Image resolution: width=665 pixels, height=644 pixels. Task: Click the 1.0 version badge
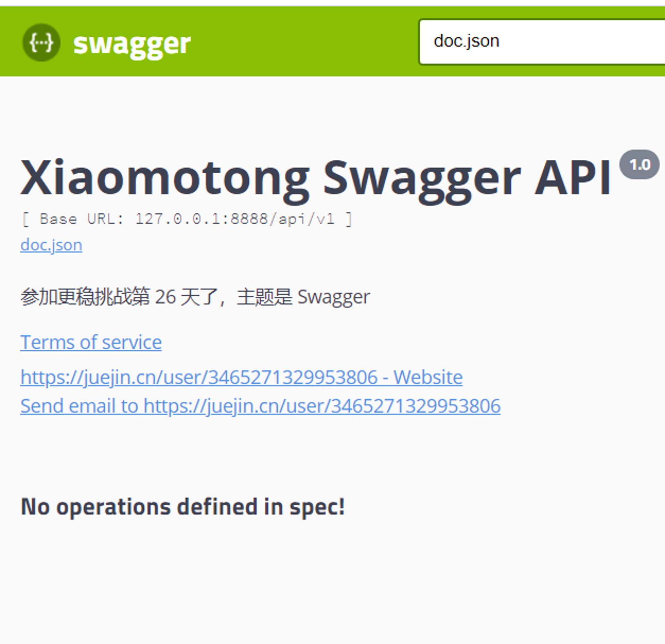pos(639,165)
